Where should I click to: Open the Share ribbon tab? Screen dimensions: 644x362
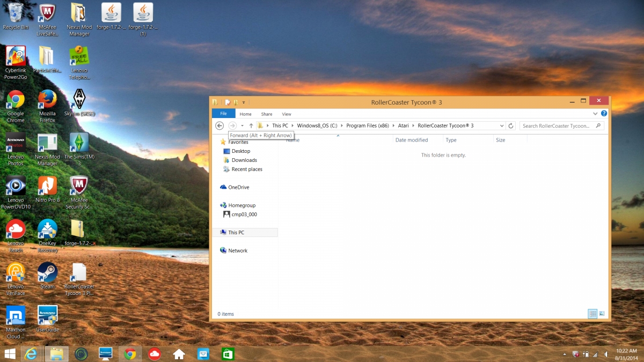pos(267,114)
